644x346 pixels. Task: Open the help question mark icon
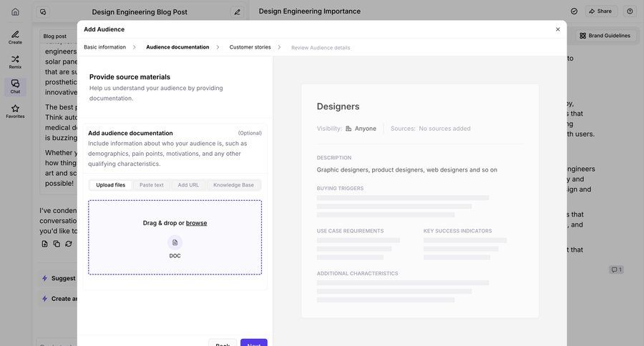[630, 11]
